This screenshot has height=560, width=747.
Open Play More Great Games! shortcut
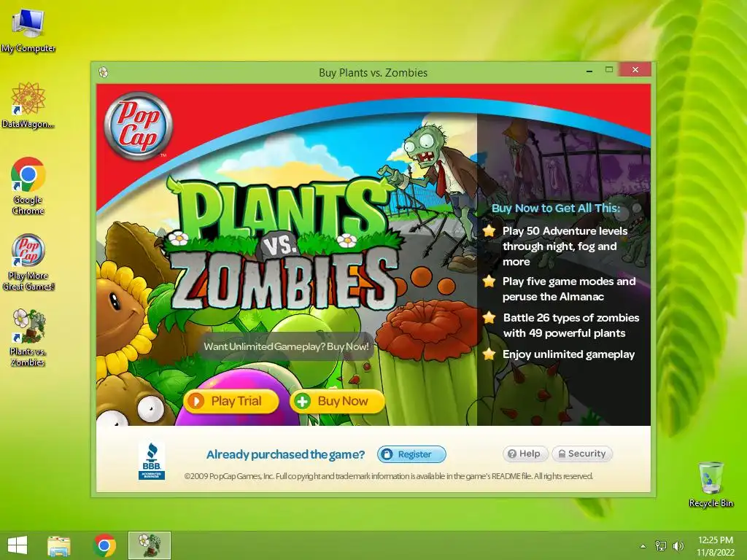(x=28, y=262)
